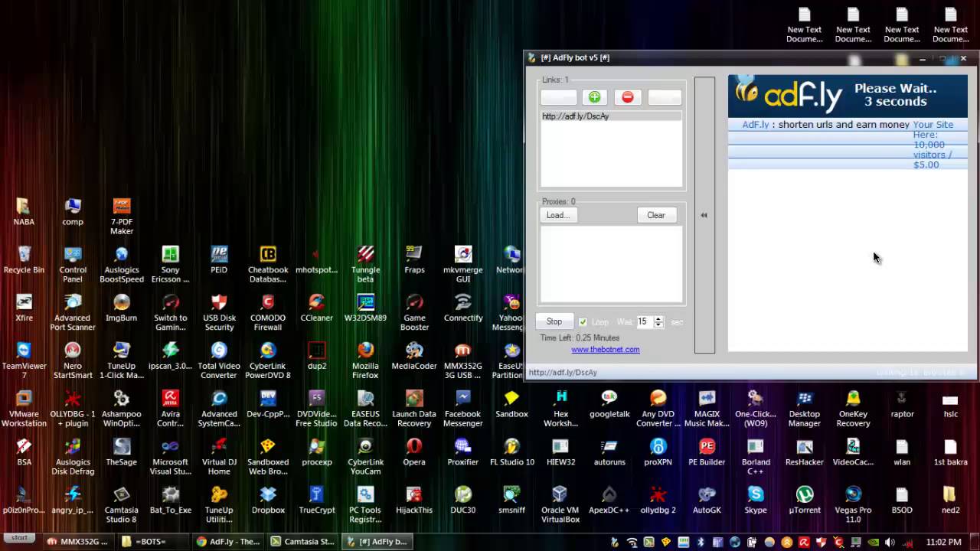This screenshot has width=980, height=551.
Task: Open Sandbox desktop icon
Action: (x=511, y=404)
